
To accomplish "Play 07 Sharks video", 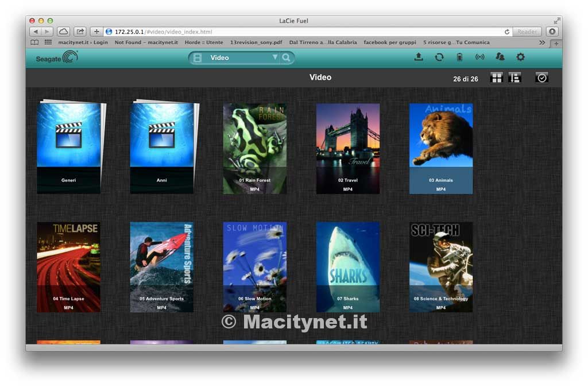I will pos(347,267).
